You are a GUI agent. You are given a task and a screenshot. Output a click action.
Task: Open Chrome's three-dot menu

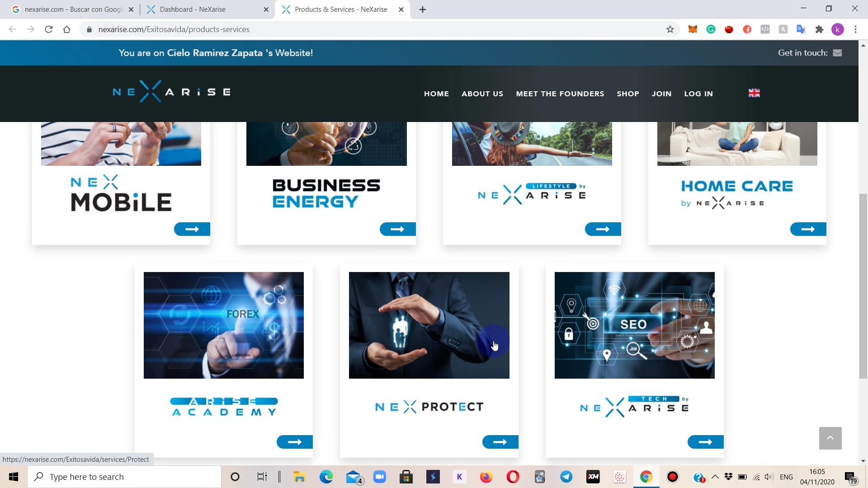coord(855,29)
